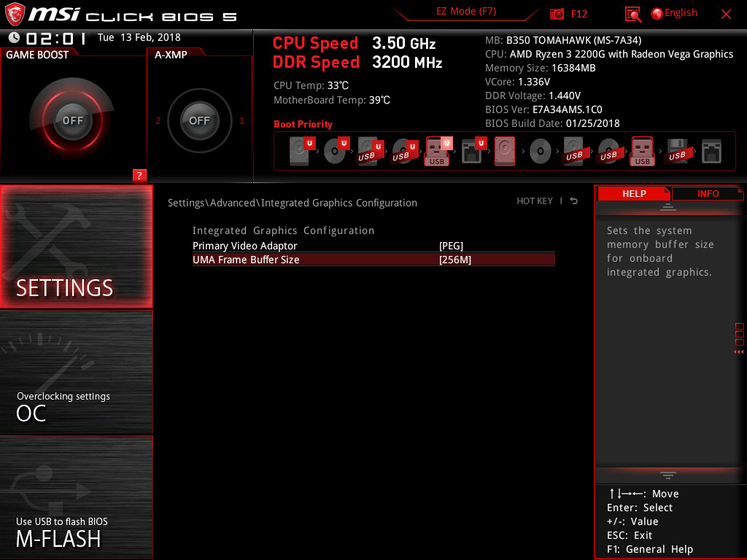This screenshot has height=560, width=747.
Task: Select the UEFI USB CD/DVD boot icon
Action: click(405, 151)
